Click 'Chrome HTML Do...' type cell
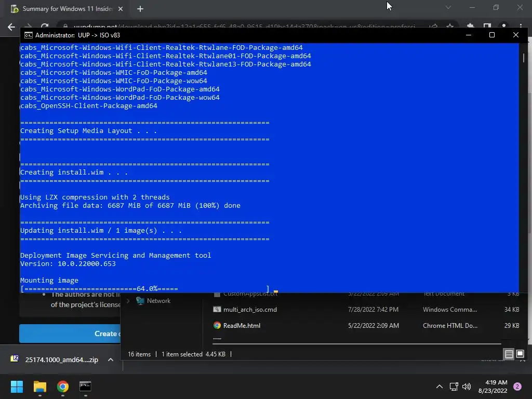The height and width of the screenshot is (399, 532). pyautogui.click(x=450, y=325)
